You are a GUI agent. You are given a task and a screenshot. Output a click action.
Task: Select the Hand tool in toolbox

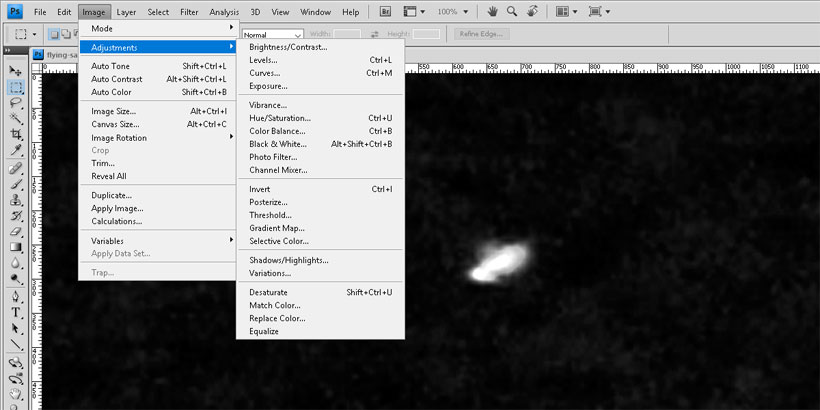(16, 394)
